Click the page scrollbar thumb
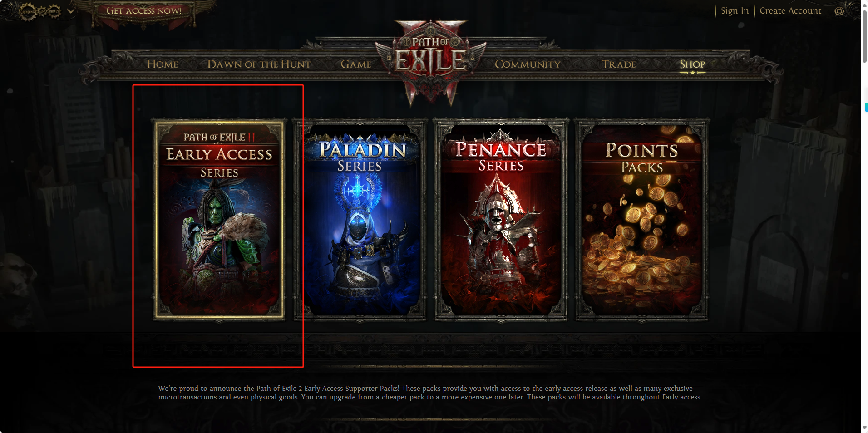 [x=864, y=36]
